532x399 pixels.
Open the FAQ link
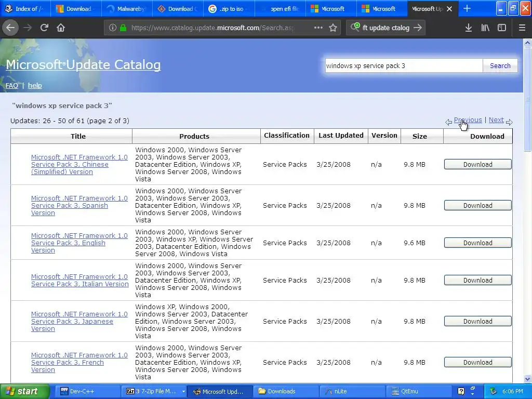pyautogui.click(x=12, y=86)
